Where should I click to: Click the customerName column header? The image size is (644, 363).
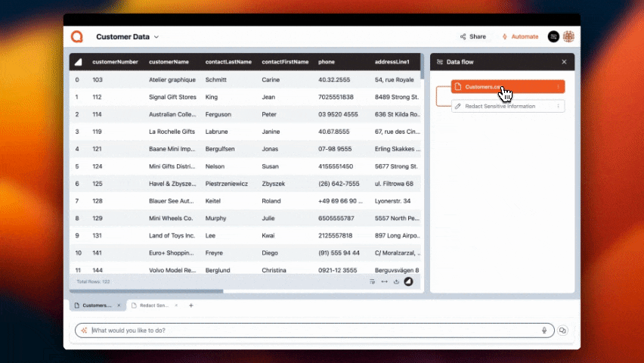click(169, 62)
